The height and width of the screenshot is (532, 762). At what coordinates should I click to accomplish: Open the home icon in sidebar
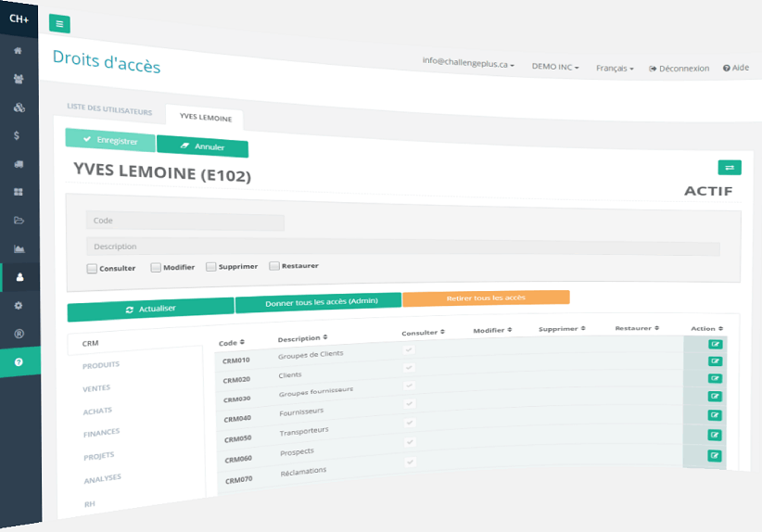pyautogui.click(x=19, y=50)
